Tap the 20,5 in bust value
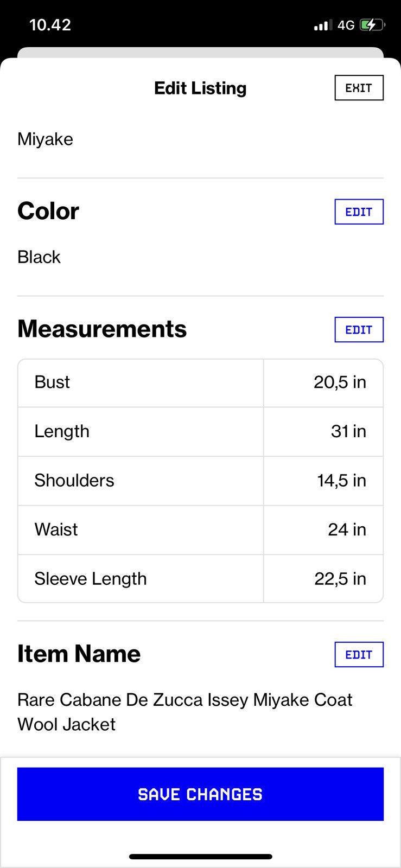401x868 pixels. pyautogui.click(x=340, y=382)
